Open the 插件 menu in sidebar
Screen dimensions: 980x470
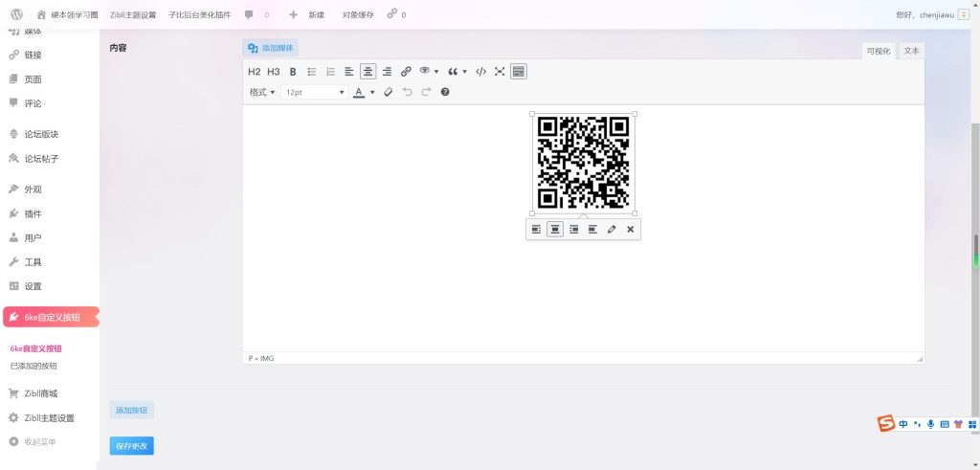coord(33,213)
